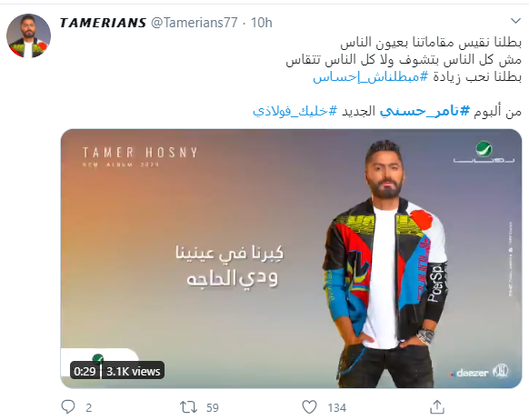
Task: Open hashtag #تامر_حسني
Action: tap(424, 111)
